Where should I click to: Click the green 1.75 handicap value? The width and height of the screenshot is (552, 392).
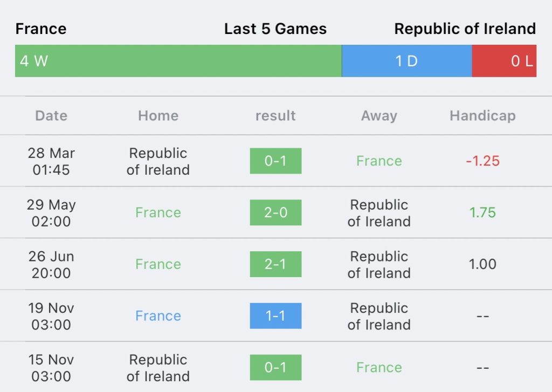(x=482, y=212)
